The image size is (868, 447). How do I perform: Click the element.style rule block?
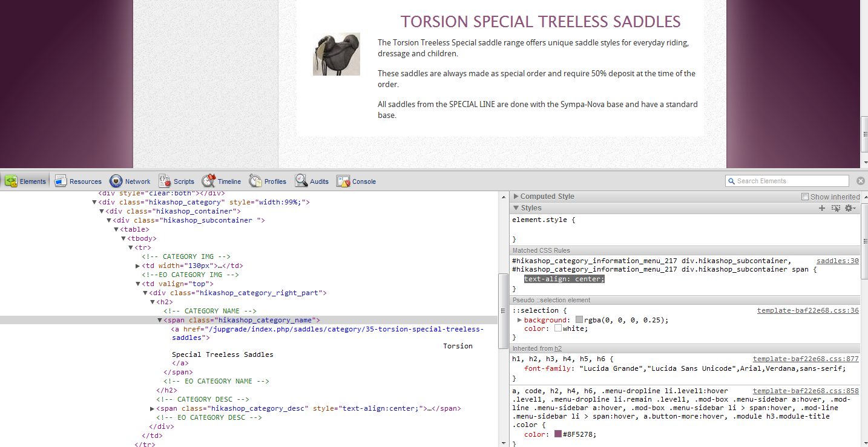point(685,229)
